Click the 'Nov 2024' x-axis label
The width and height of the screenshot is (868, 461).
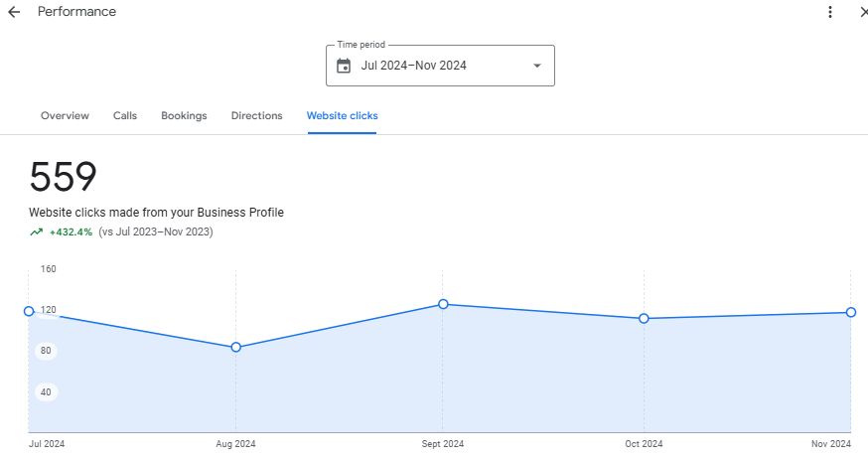(831, 444)
